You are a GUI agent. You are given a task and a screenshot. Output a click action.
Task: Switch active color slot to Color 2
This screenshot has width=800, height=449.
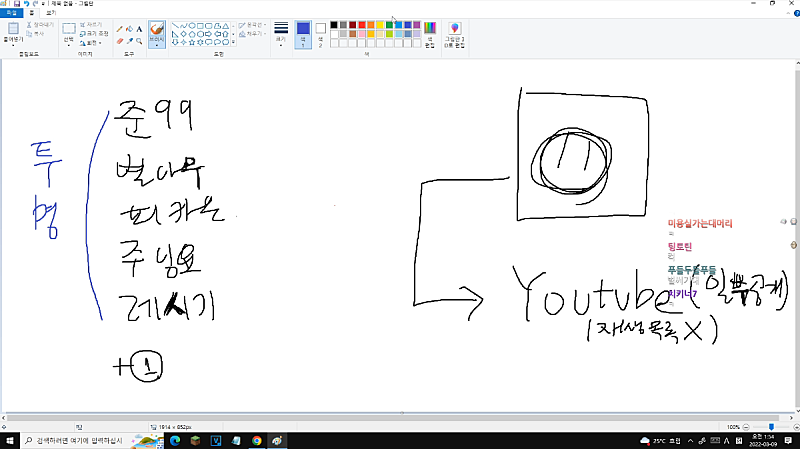321,33
